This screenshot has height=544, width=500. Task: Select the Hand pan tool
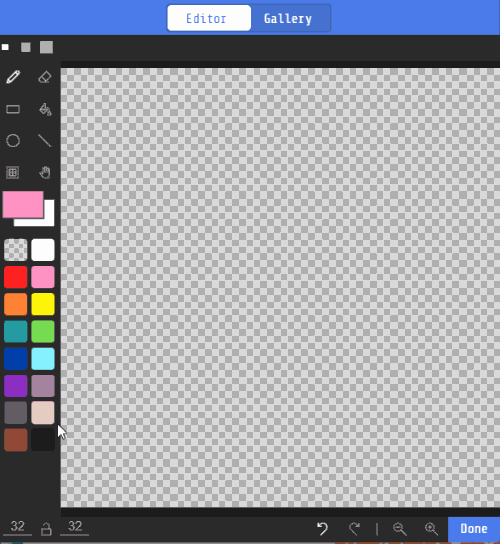point(45,172)
